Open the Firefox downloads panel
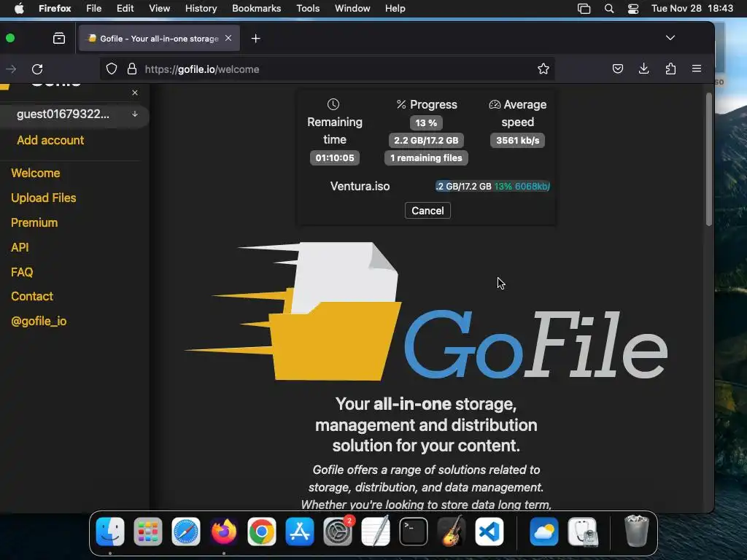The image size is (747, 560). [x=643, y=69]
